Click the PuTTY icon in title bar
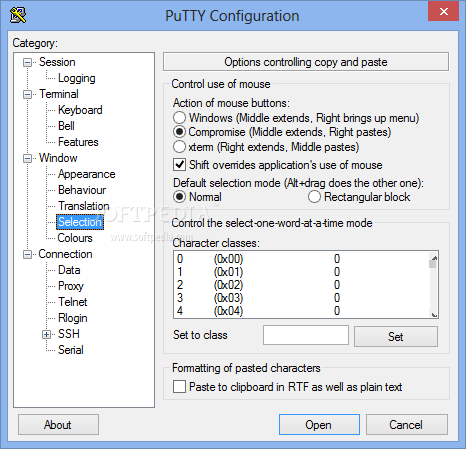The height and width of the screenshot is (449, 466). tap(18, 15)
